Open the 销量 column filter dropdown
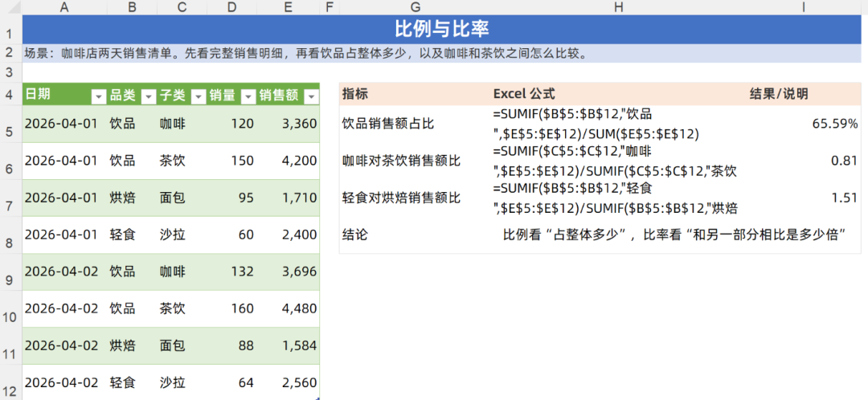Screen dimensions: 868x400 pos(249,97)
